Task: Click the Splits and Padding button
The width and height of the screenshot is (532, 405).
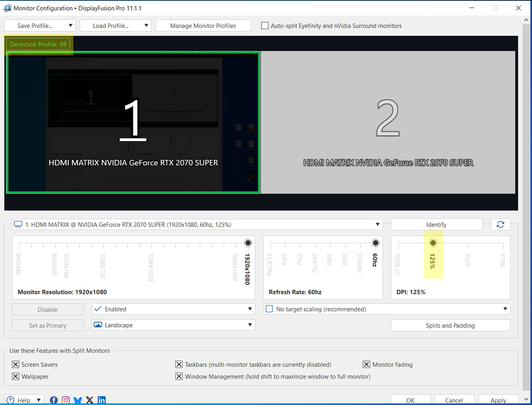Action: (x=450, y=325)
